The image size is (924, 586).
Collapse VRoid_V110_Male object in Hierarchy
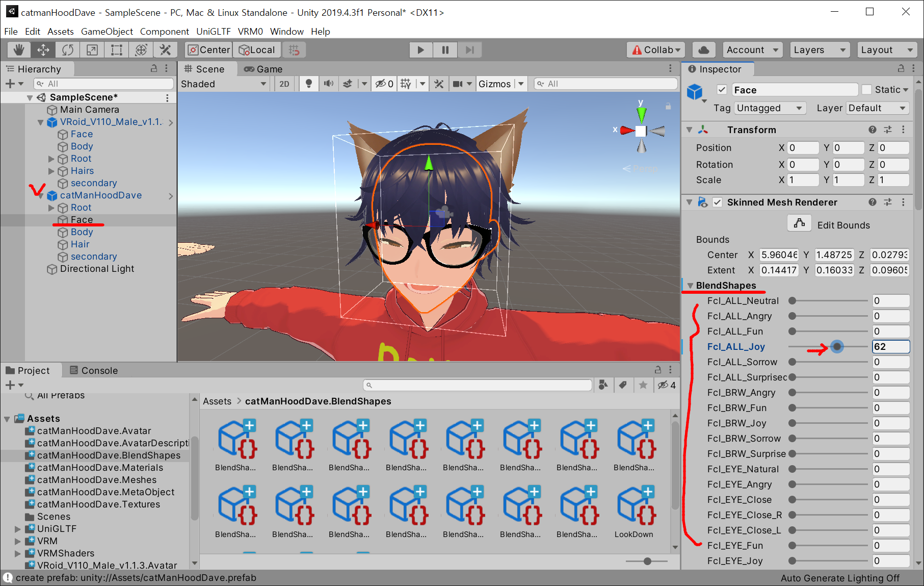[40, 122]
